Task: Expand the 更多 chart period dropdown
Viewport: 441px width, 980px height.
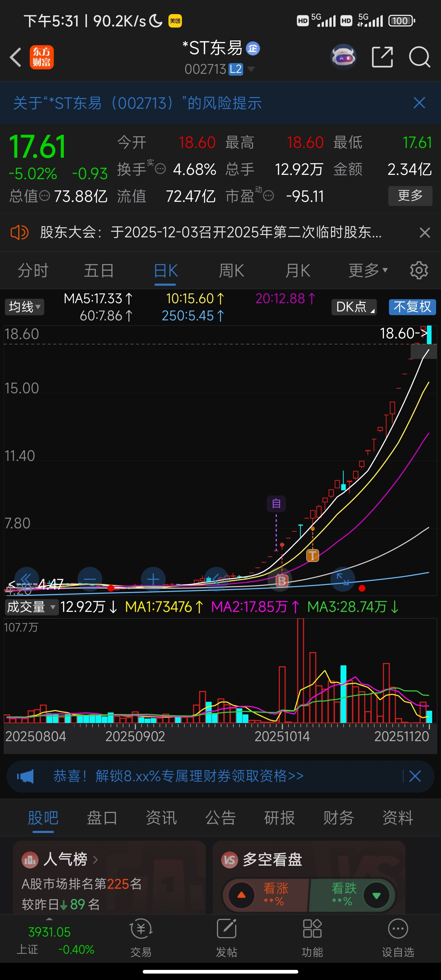Action: tap(368, 270)
